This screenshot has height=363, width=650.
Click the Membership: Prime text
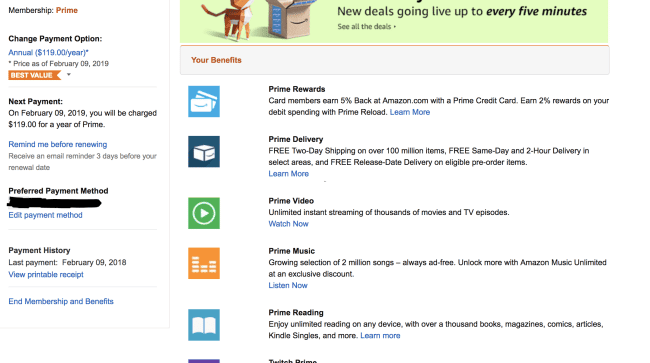point(43,10)
